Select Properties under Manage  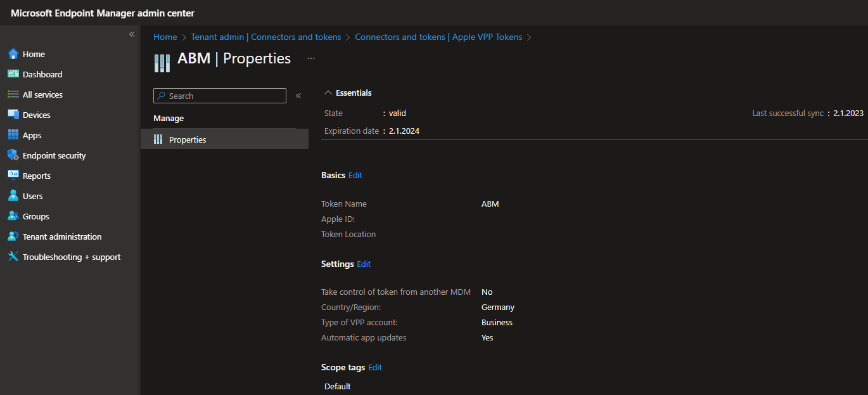coord(188,139)
